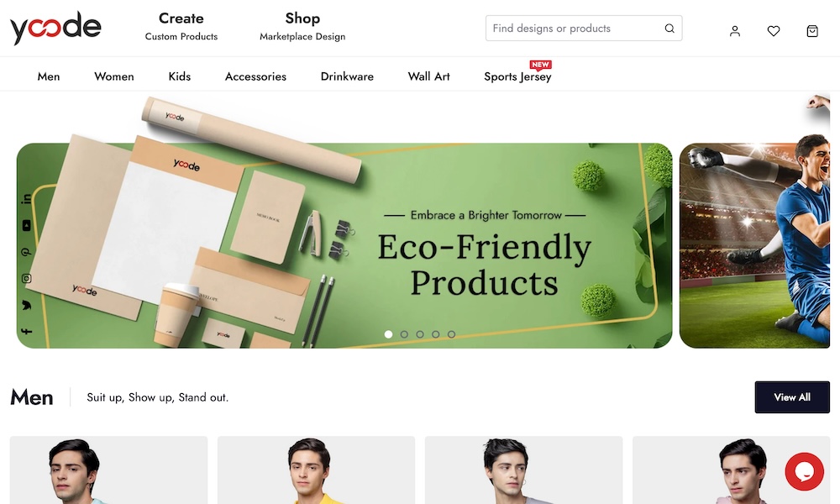
Task: Open the Sports Jersey category
Action: coord(517,76)
